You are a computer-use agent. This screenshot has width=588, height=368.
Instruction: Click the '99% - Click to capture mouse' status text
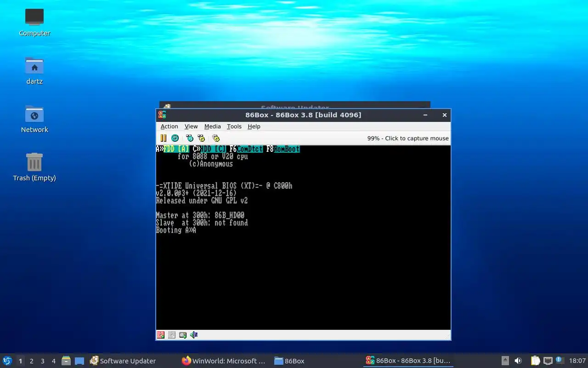(x=408, y=138)
